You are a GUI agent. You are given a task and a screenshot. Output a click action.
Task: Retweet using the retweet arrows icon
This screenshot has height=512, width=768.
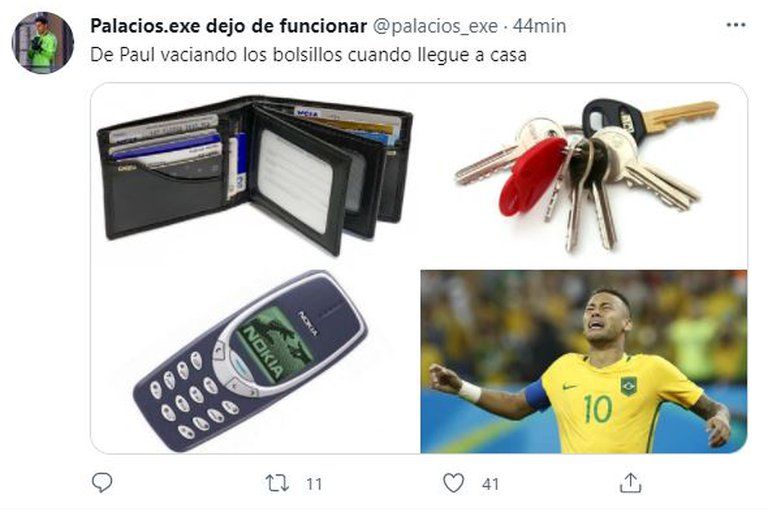click(277, 483)
